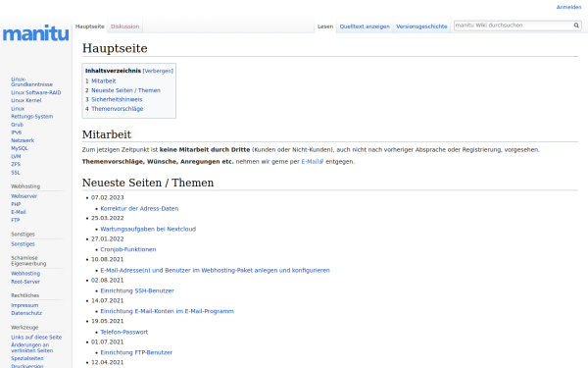Open the Netzwerk sidebar link
This screenshot has width=588, height=368.
tap(23, 140)
